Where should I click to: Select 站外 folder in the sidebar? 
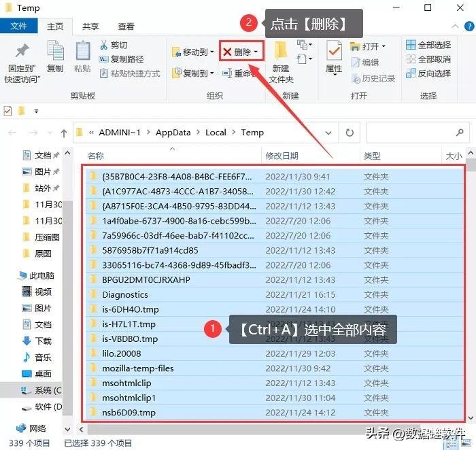42,188
